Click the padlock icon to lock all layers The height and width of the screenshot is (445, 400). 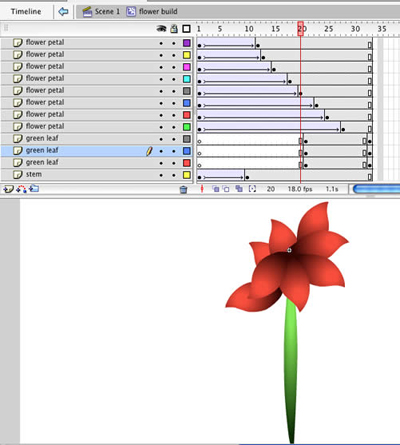click(x=174, y=29)
